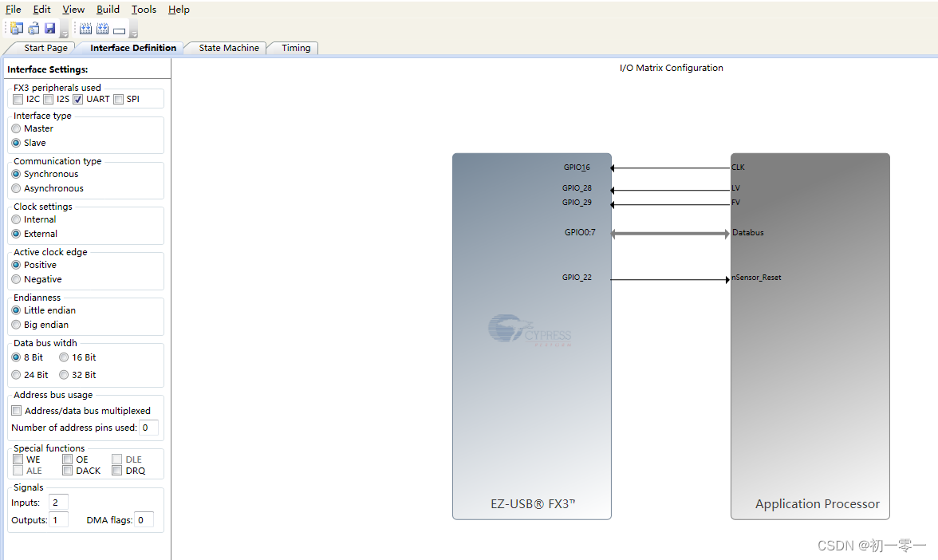Switch to the Start Page tab
Image resolution: width=938 pixels, height=560 pixels.
45,48
